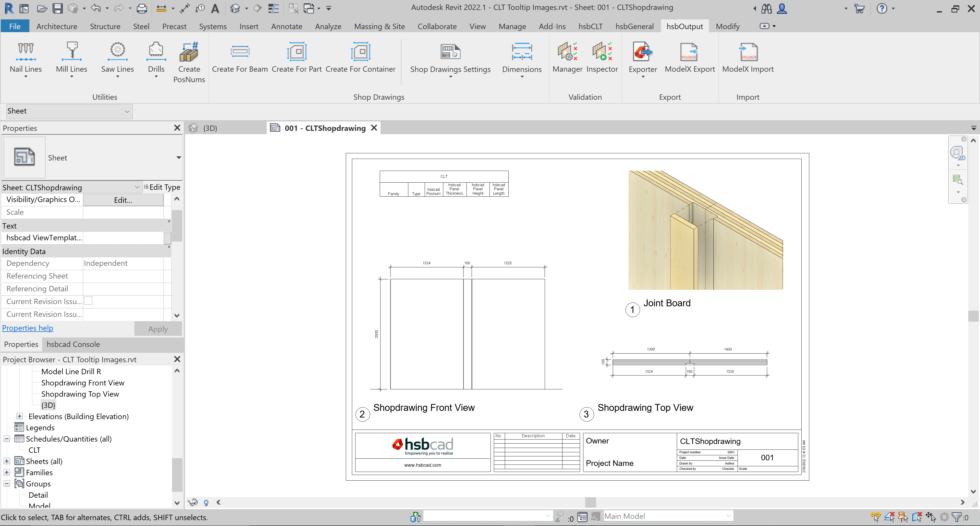The image size is (980, 526).
Task: Click the Visibility/Graphics Edit button
Action: (123, 200)
